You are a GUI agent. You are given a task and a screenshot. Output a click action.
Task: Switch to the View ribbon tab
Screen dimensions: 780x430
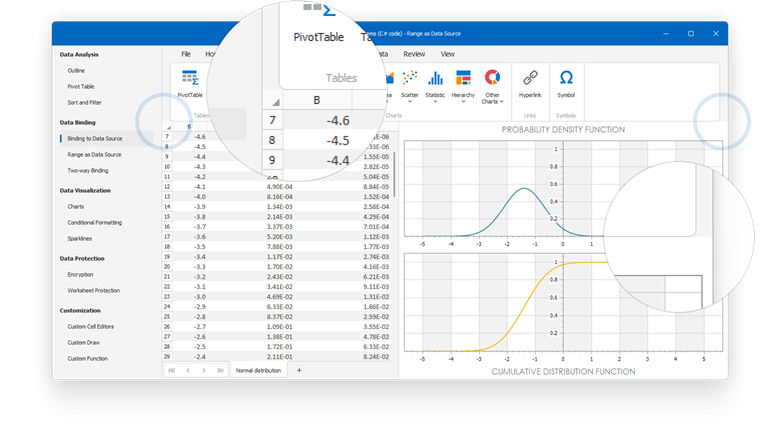pos(447,54)
